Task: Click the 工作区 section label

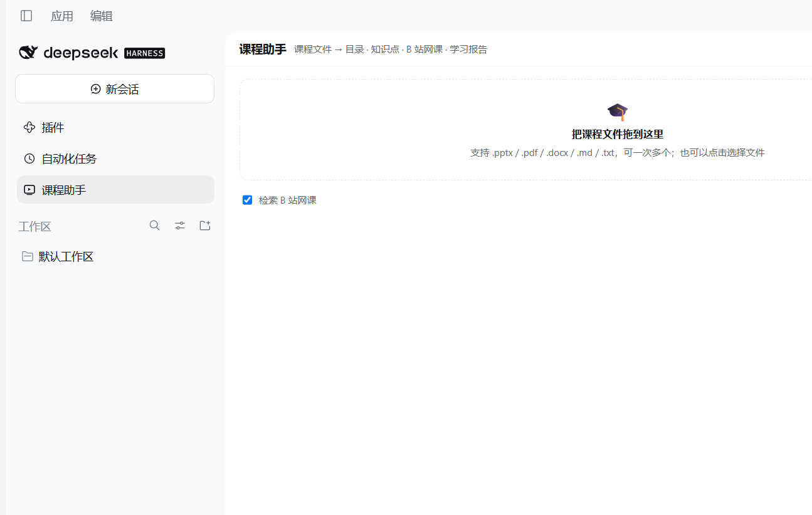Action: 34,227
